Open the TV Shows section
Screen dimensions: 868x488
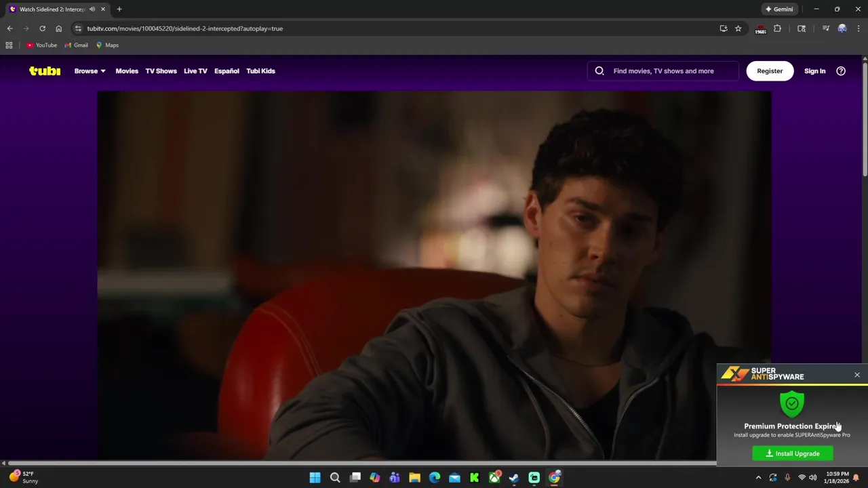click(161, 70)
